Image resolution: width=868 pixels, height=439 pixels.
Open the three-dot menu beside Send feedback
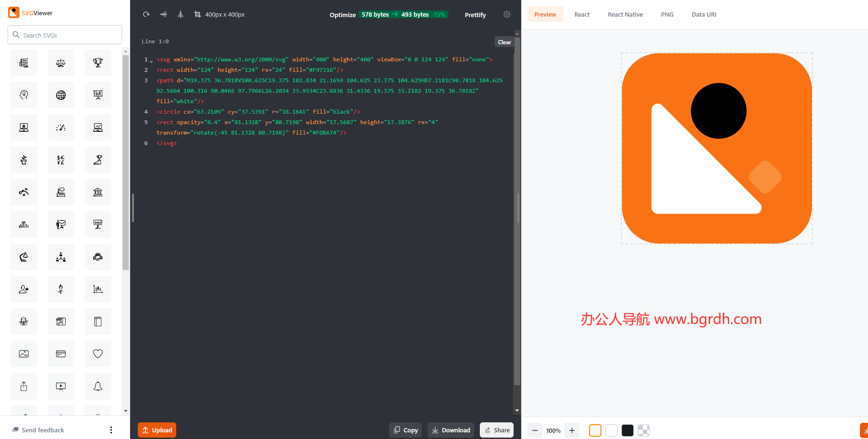[x=111, y=430]
